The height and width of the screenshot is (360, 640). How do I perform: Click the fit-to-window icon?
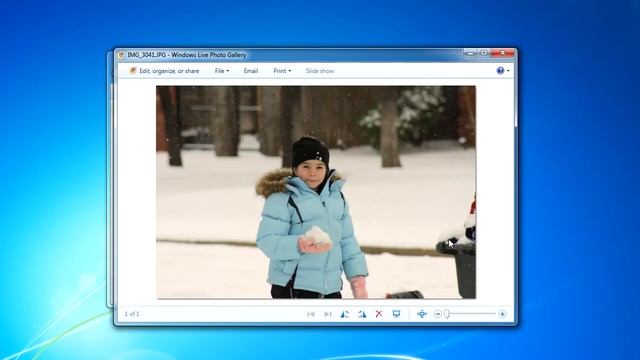click(422, 314)
